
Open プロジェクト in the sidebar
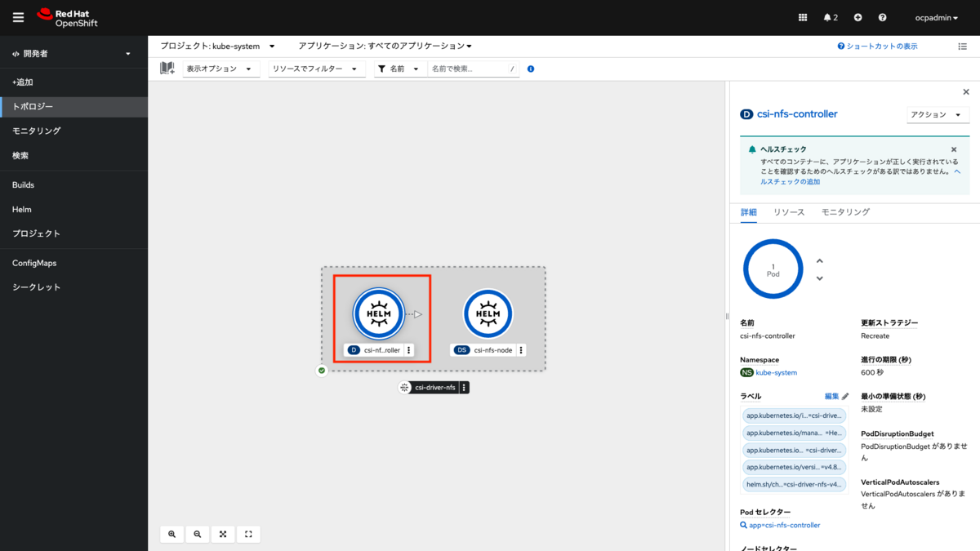pyautogui.click(x=74, y=233)
